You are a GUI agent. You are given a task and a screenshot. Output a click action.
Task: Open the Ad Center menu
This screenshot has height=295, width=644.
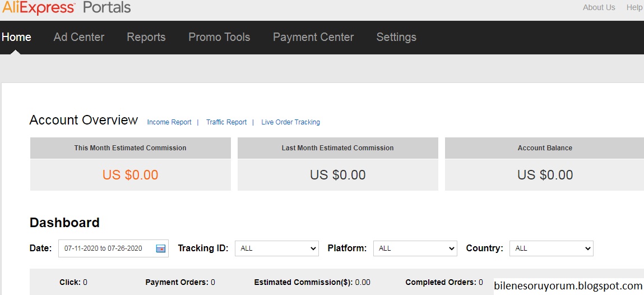point(79,37)
